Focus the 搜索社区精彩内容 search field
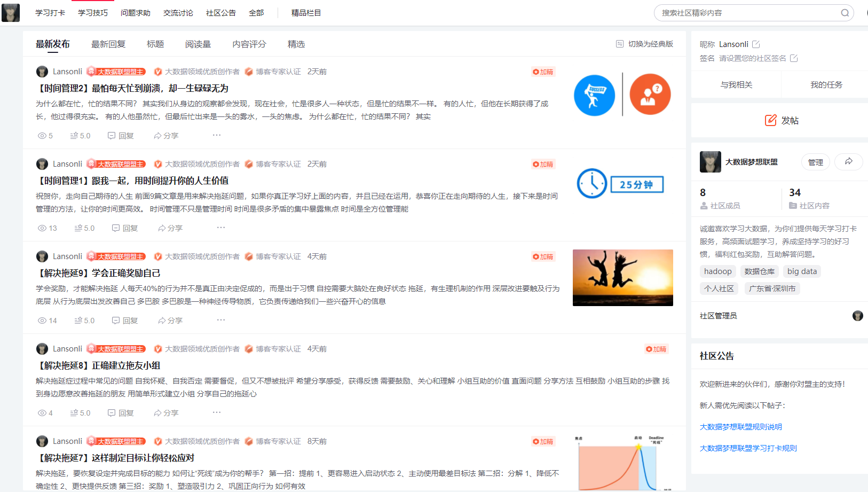868x492 pixels. coord(753,13)
